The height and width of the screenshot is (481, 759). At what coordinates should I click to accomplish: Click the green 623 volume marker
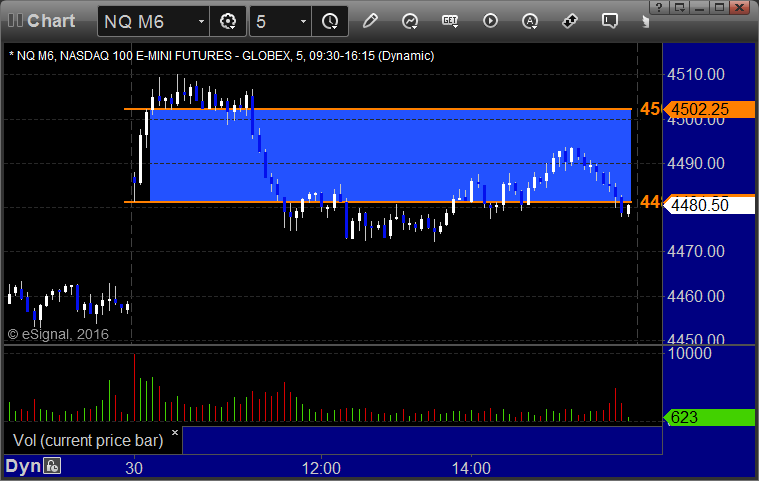point(709,417)
